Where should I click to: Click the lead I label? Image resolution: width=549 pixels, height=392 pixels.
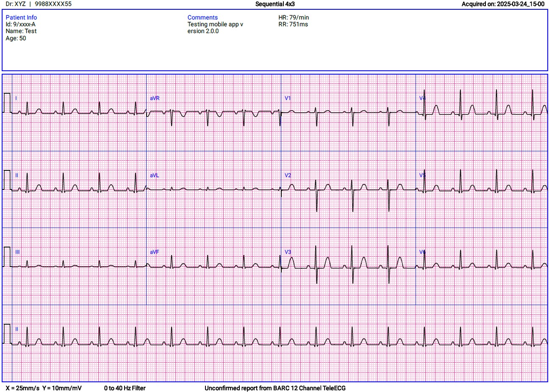(x=16, y=98)
